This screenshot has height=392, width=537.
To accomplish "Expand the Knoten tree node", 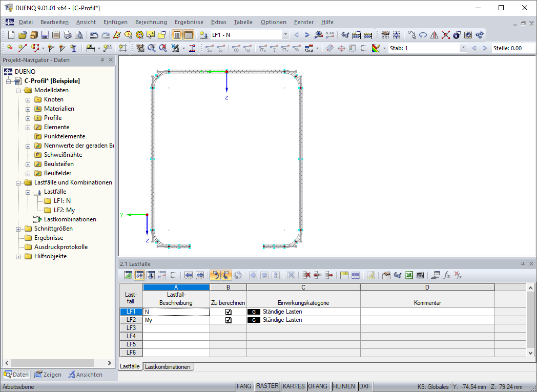I will pos(28,100).
